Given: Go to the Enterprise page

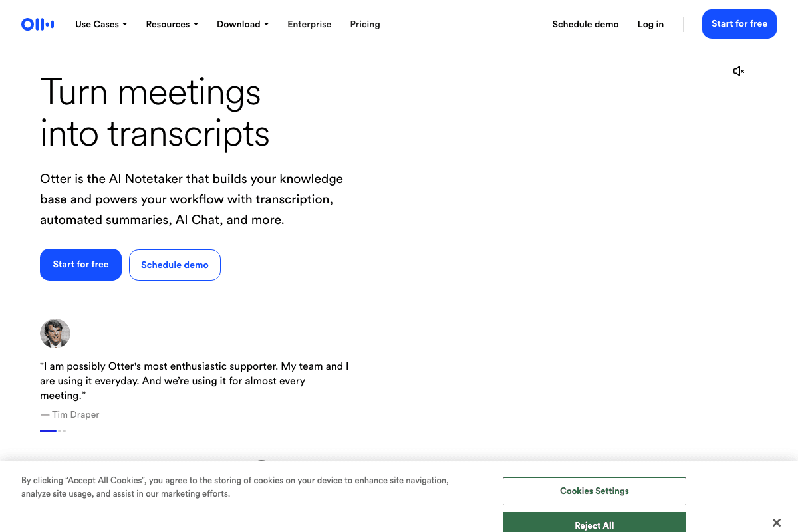Looking at the screenshot, I should [309, 25].
